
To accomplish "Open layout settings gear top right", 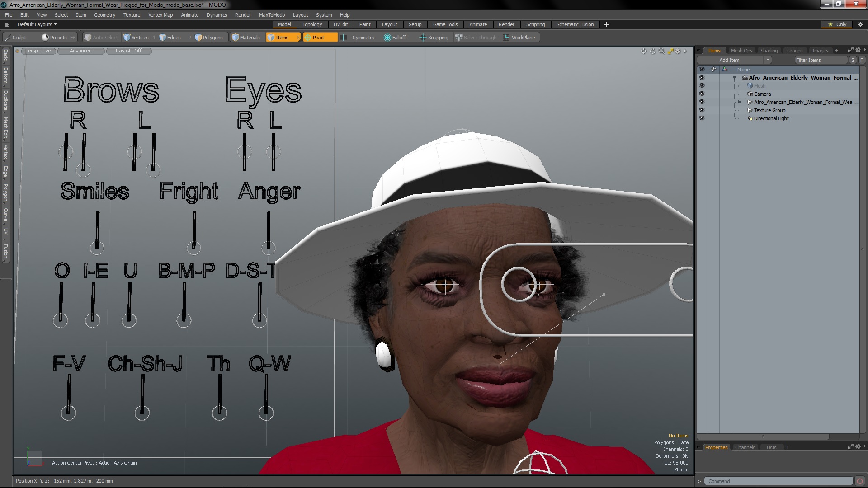I will [860, 24].
